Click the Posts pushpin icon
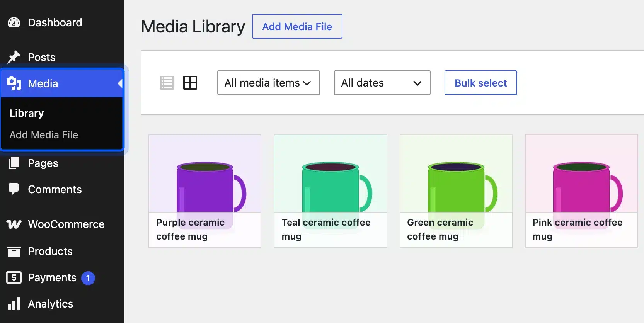This screenshot has height=323, width=644. 14,57
